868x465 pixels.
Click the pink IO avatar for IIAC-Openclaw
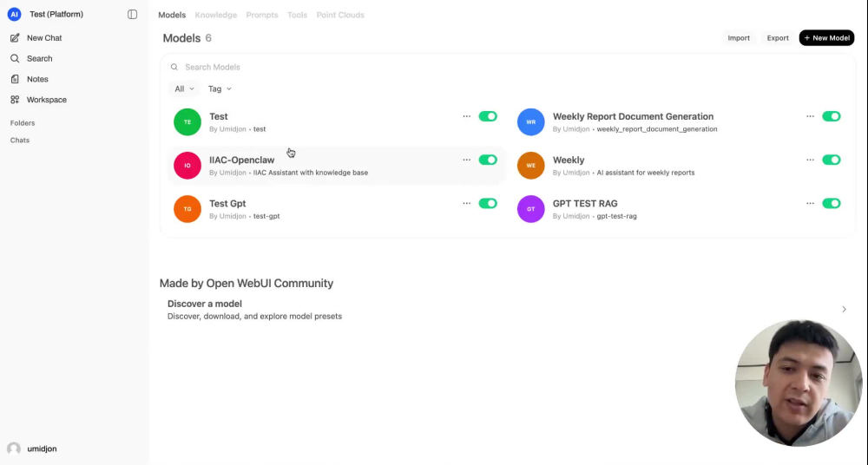[x=187, y=166]
